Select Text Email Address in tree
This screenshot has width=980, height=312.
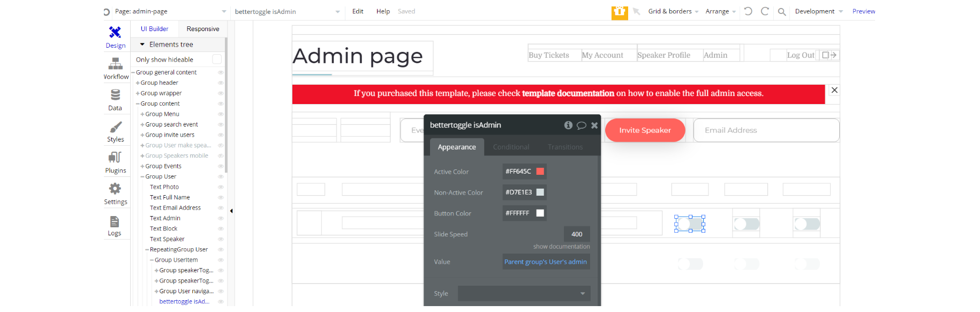point(175,208)
